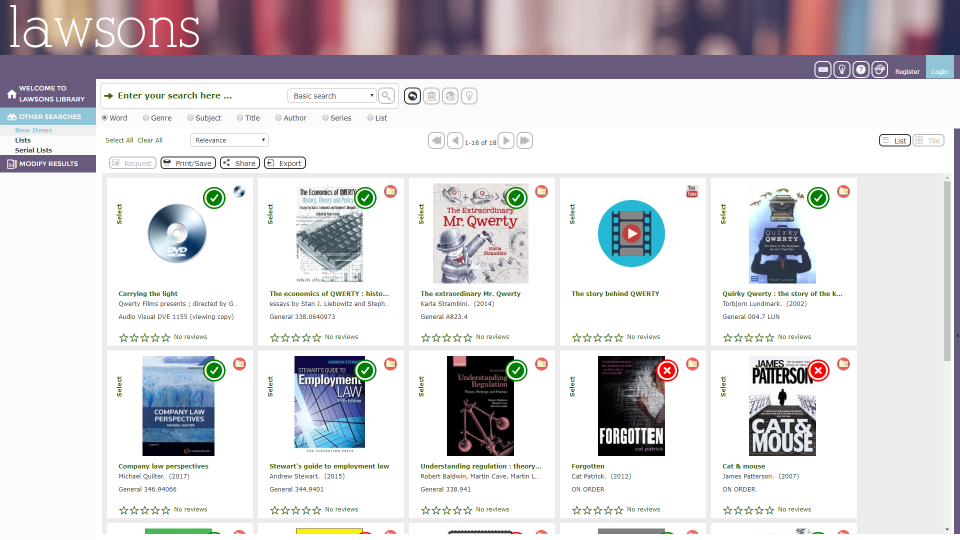960x540 pixels.
Task: Click the Request button
Action: 132,163
